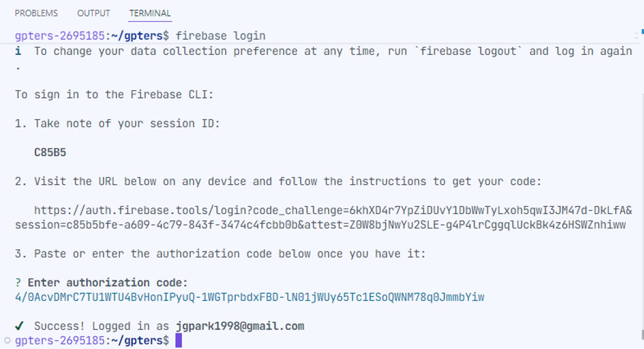Click the green Success checkmark icon
644x349 pixels.
(19, 326)
